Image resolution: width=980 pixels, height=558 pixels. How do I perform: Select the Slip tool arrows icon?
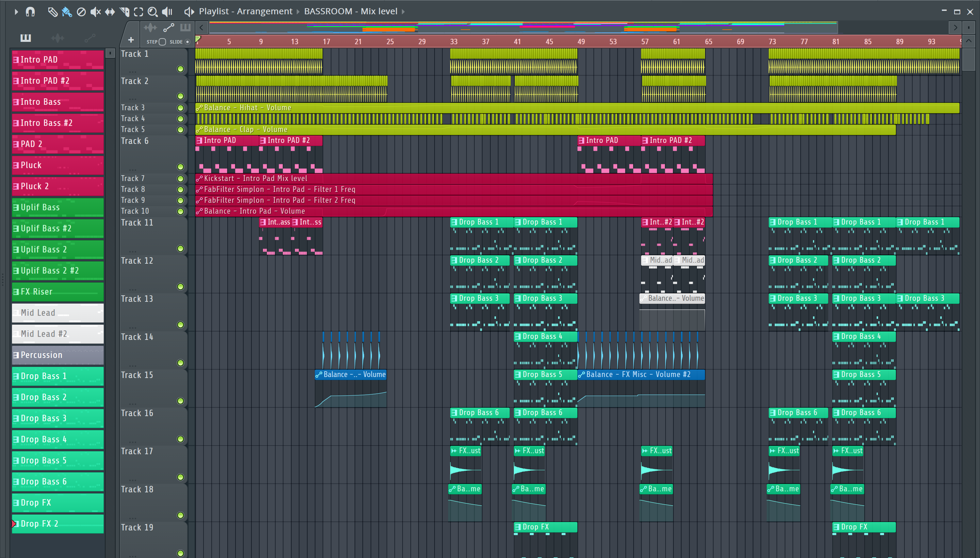coord(110,12)
